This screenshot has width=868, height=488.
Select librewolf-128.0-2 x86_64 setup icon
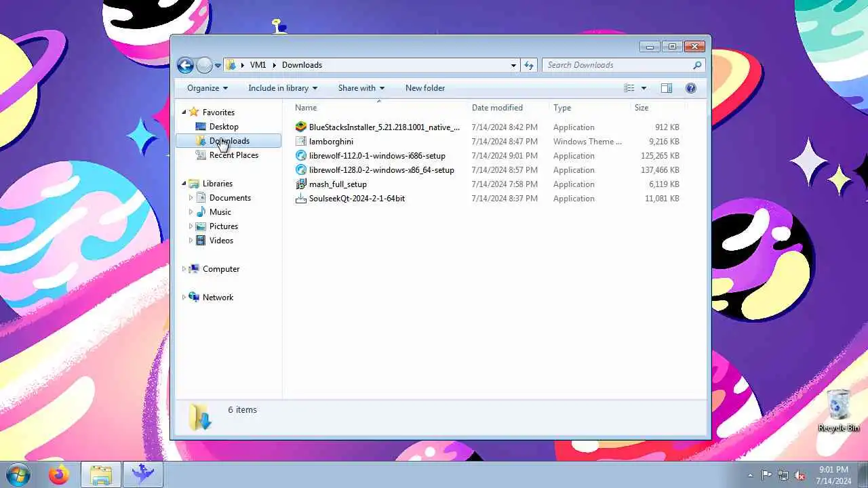[x=301, y=170]
